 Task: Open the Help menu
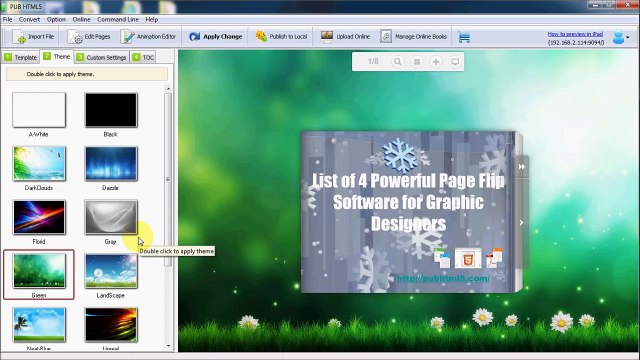151,20
